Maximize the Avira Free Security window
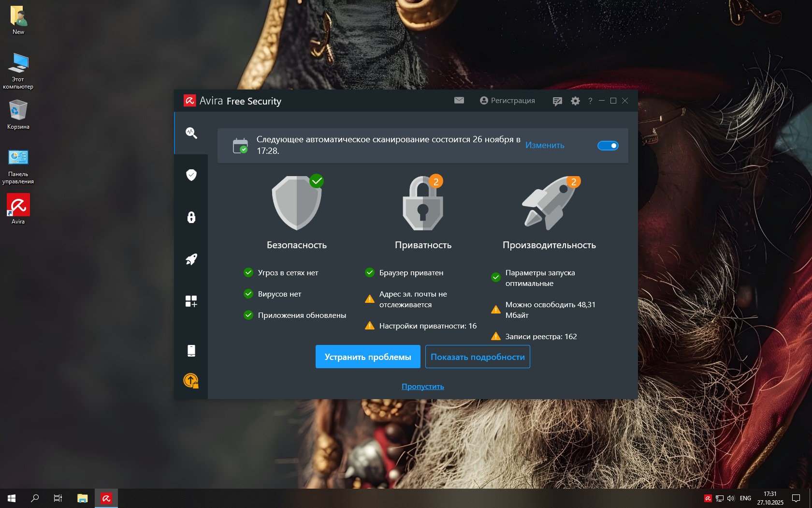Viewport: 812px width, 508px height. pyautogui.click(x=613, y=101)
